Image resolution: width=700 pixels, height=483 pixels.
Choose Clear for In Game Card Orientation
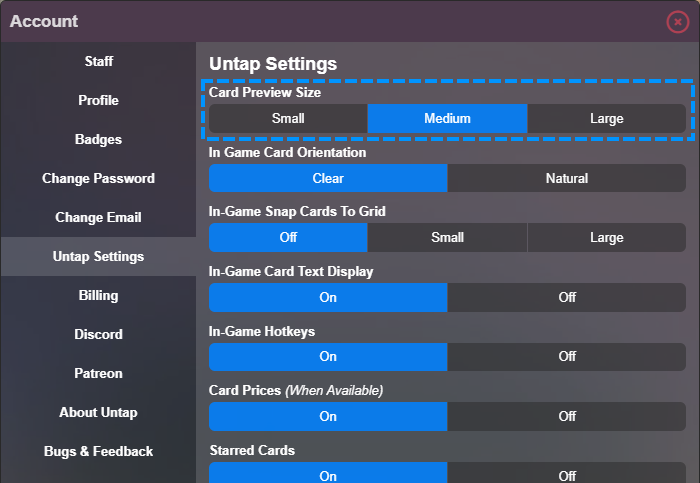328,178
